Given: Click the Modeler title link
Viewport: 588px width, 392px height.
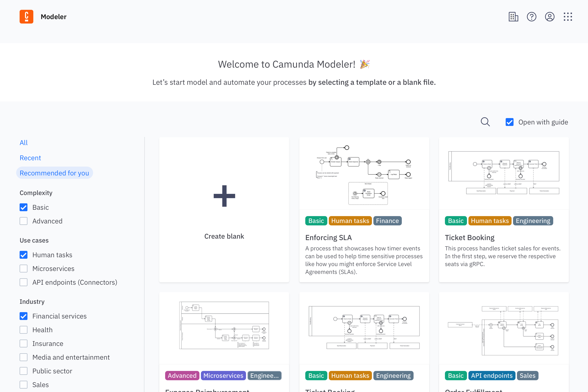Looking at the screenshot, I should point(54,17).
